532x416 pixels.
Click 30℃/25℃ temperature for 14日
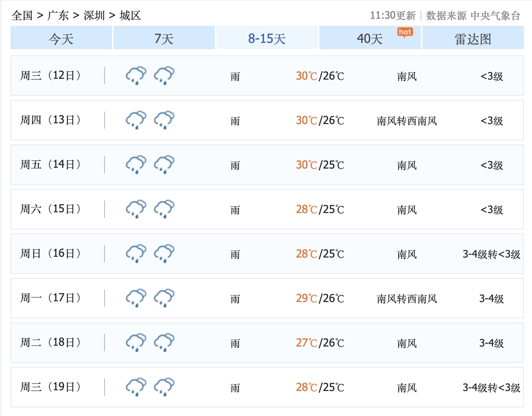point(320,165)
